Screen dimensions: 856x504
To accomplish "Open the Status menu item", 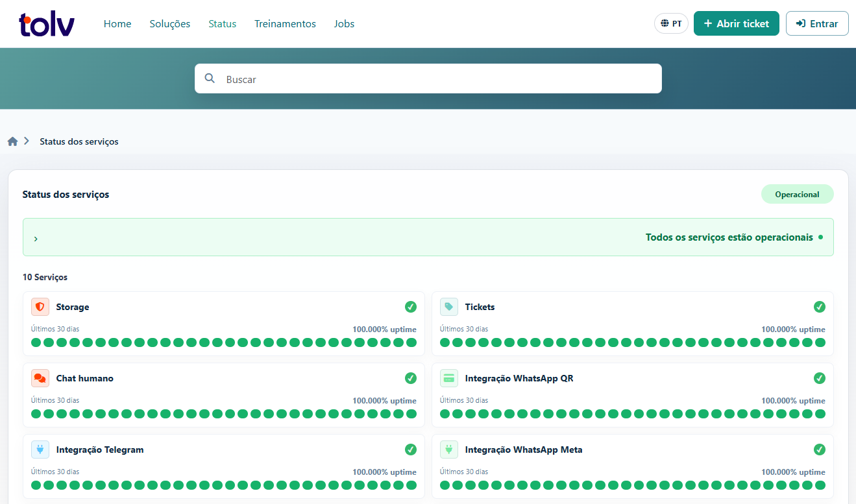I will pos(223,24).
